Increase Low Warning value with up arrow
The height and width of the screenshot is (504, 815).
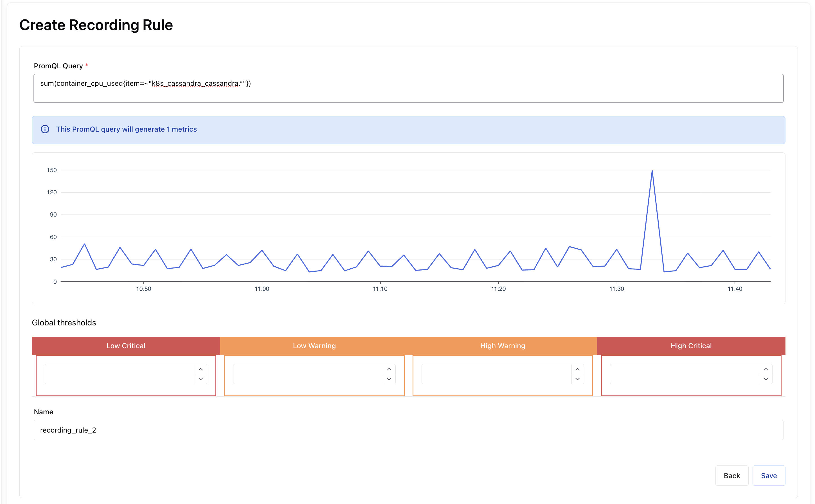[x=389, y=369]
